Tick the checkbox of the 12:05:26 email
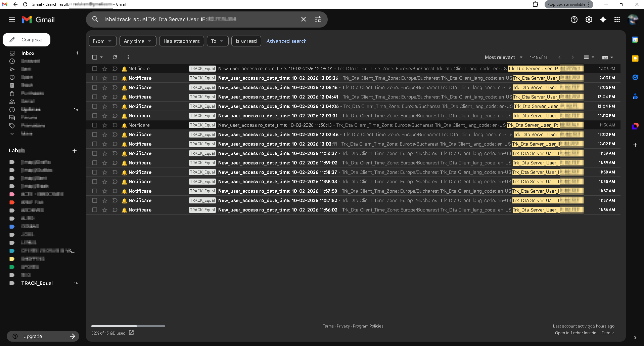 tap(95, 78)
